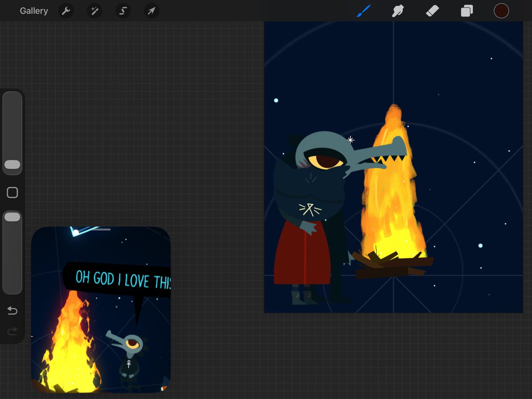Tap the greyed-out redo arrow

pos(12,331)
